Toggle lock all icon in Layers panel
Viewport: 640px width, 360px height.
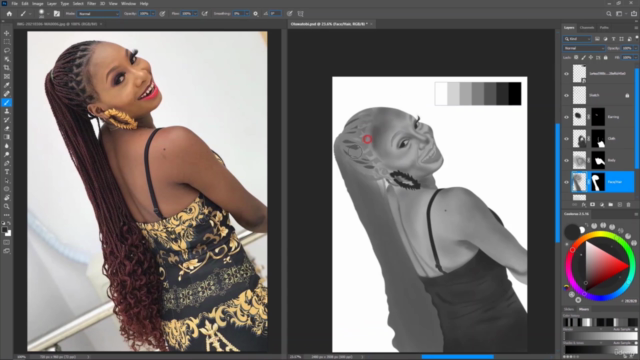606,58
